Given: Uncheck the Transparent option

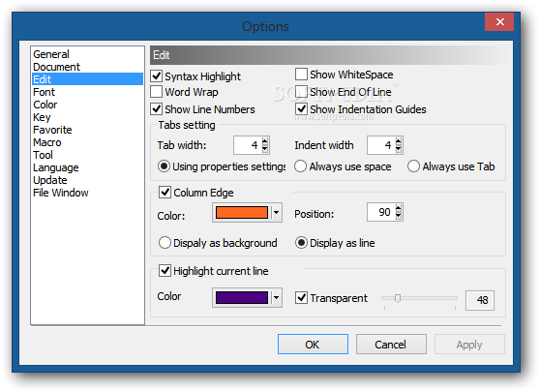Looking at the screenshot, I should [301, 297].
